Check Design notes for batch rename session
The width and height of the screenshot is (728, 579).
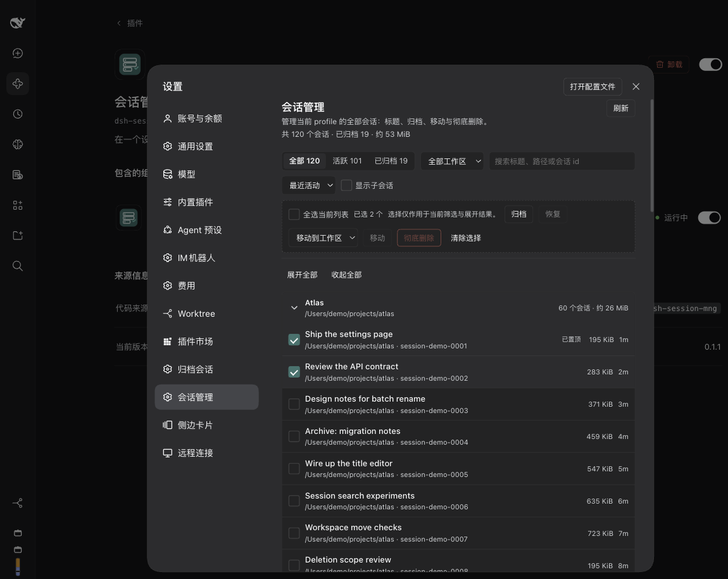click(294, 404)
